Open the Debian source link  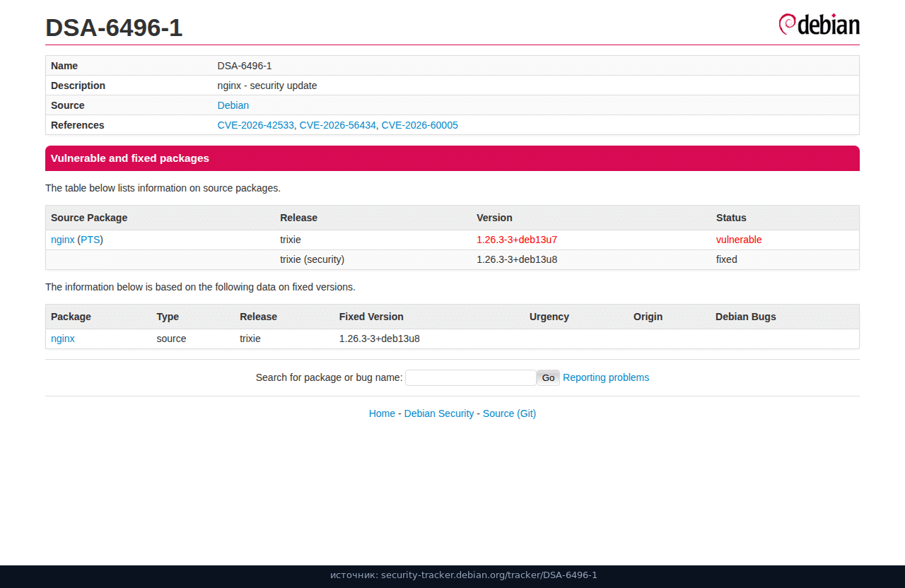[233, 105]
